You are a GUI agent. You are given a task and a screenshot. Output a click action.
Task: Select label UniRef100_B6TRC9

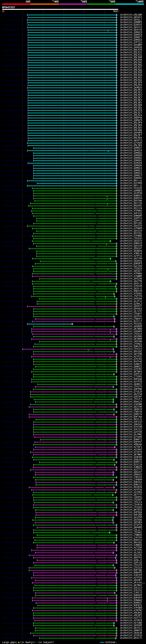tap(131, 509)
